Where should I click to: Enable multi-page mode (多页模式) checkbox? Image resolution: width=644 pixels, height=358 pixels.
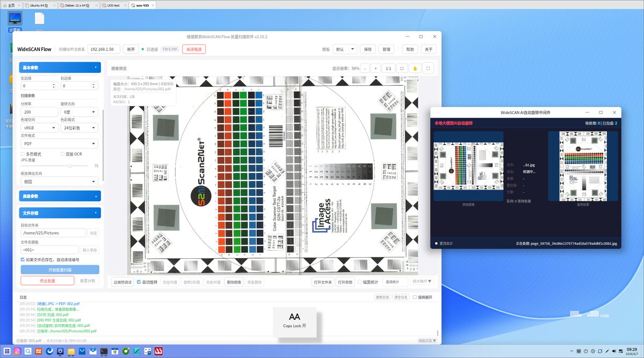click(x=23, y=154)
